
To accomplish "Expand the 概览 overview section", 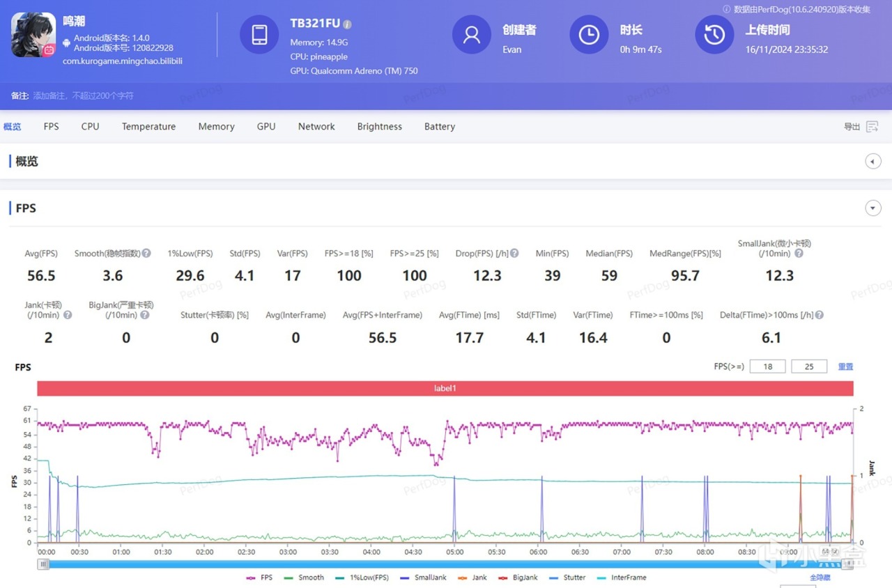I will point(872,162).
